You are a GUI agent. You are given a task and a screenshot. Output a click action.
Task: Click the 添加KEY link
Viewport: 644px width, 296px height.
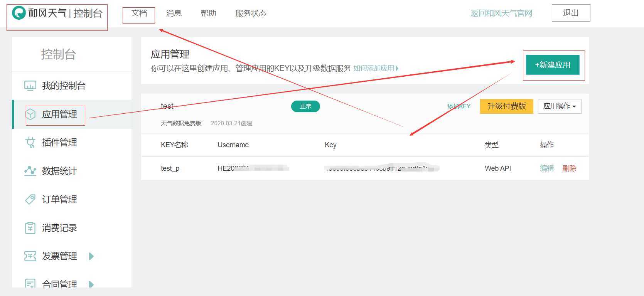pyautogui.click(x=459, y=106)
